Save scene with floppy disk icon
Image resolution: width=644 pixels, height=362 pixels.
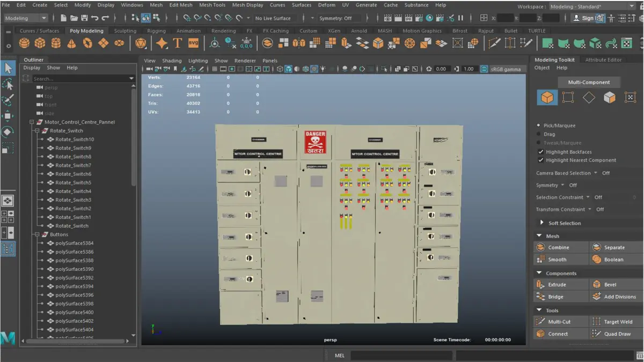point(84,18)
